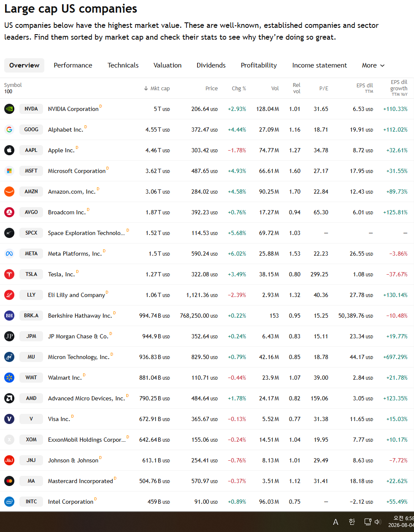Open the Apple Inc. company link

(x=61, y=151)
